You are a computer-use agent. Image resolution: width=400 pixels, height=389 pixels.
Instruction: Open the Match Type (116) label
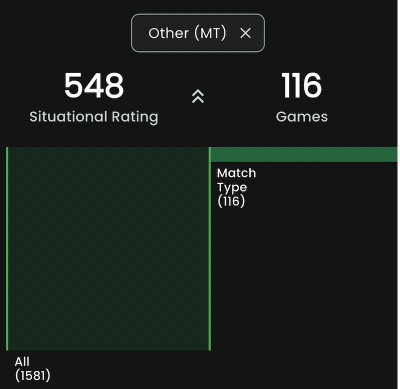236,187
